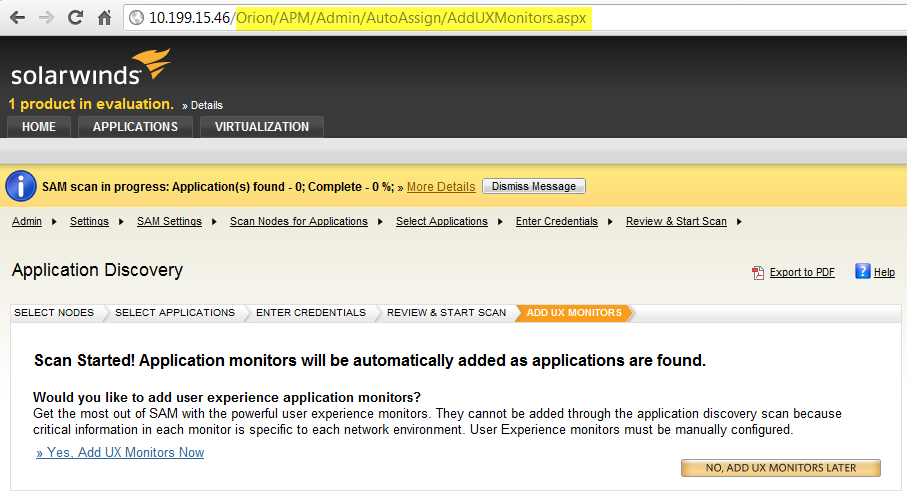The width and height of the screenshot is (907, 493).
Task: Click Export to PDF link
Action: click(x=802, y=273)
